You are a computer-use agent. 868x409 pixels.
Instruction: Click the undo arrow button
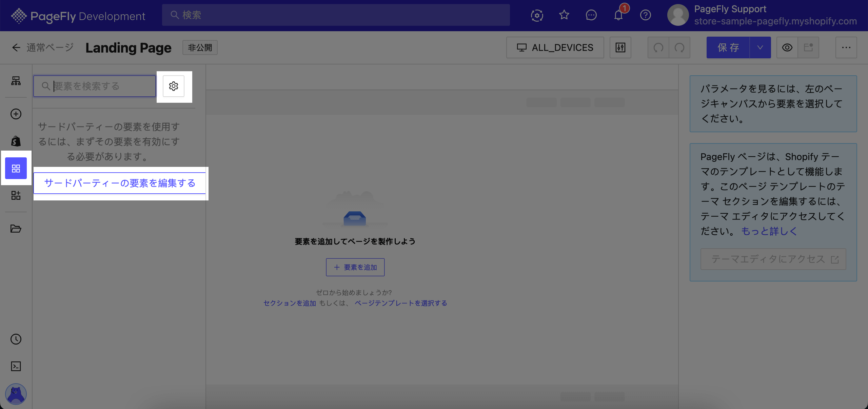click(x=658, y=47)
